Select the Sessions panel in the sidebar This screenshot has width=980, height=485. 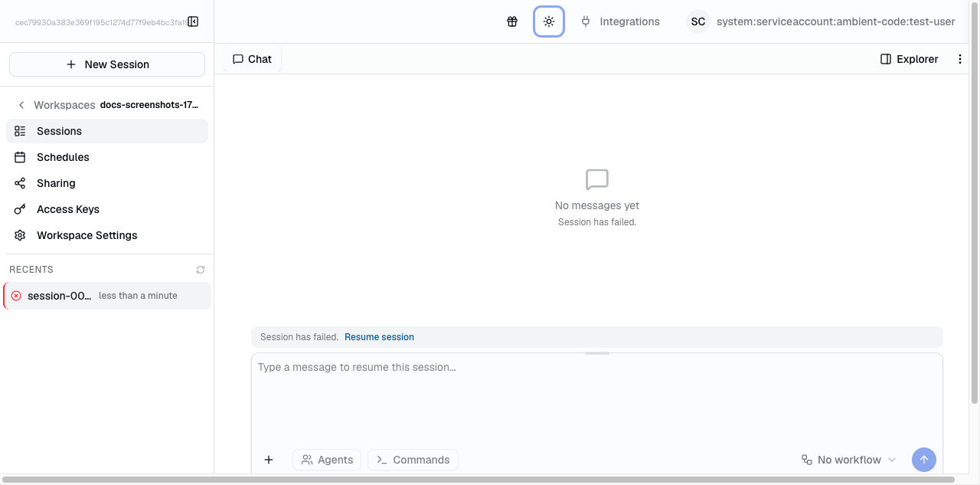pyautogui.click(x=58, y=130)
